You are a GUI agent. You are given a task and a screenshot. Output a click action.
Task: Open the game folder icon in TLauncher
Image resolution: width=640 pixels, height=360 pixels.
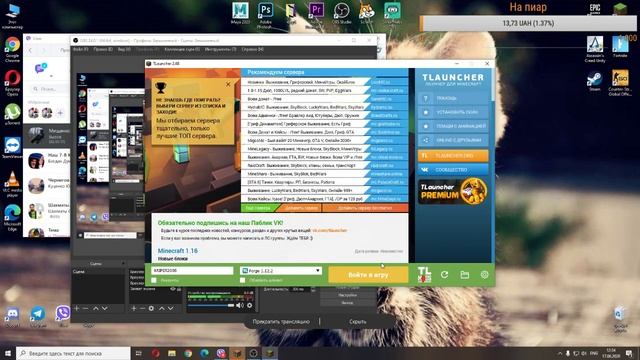[x=464, y=275]
